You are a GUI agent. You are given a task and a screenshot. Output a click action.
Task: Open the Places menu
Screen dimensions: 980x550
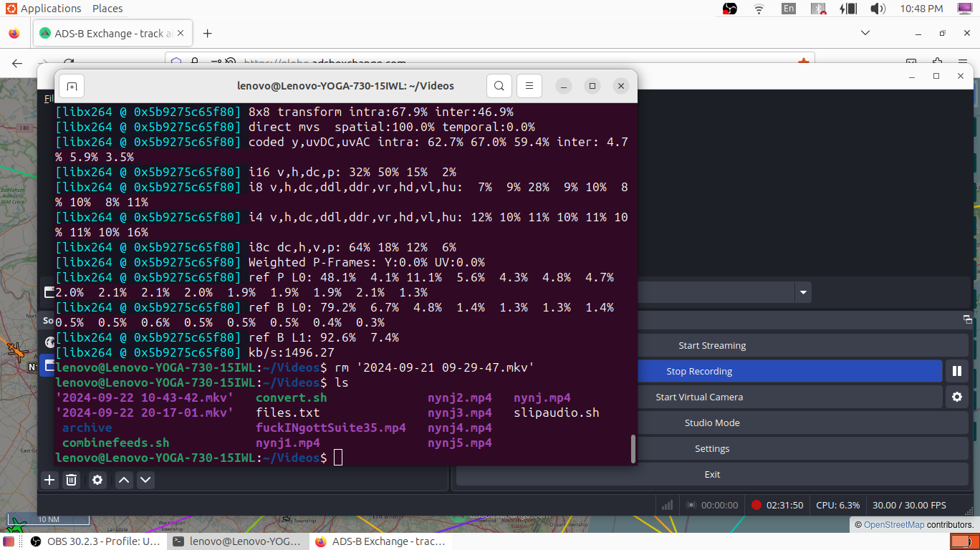pos(107,9)
